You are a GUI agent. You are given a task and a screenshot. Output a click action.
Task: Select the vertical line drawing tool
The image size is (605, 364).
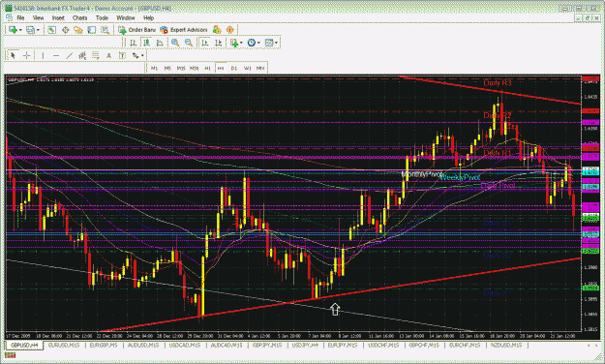pyautogui.click(x=43, y=55)
